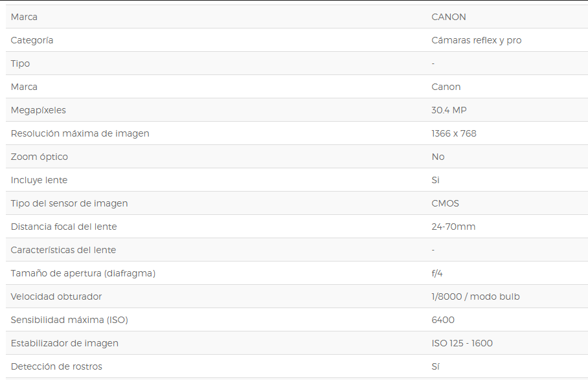
Task: Click the 1366 x 768 resolution value
Action: coord(454,133)
